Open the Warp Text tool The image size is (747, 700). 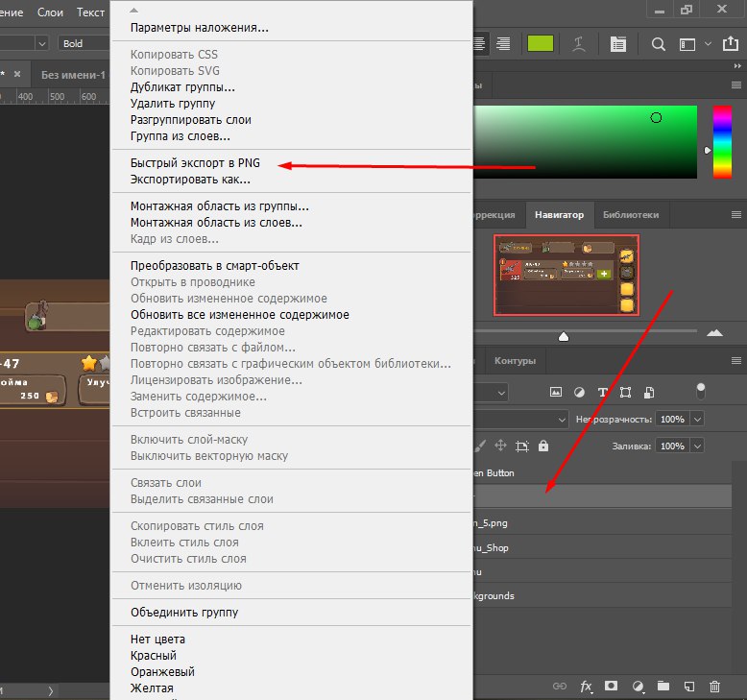pyautogui.click(x=578, y=44)
